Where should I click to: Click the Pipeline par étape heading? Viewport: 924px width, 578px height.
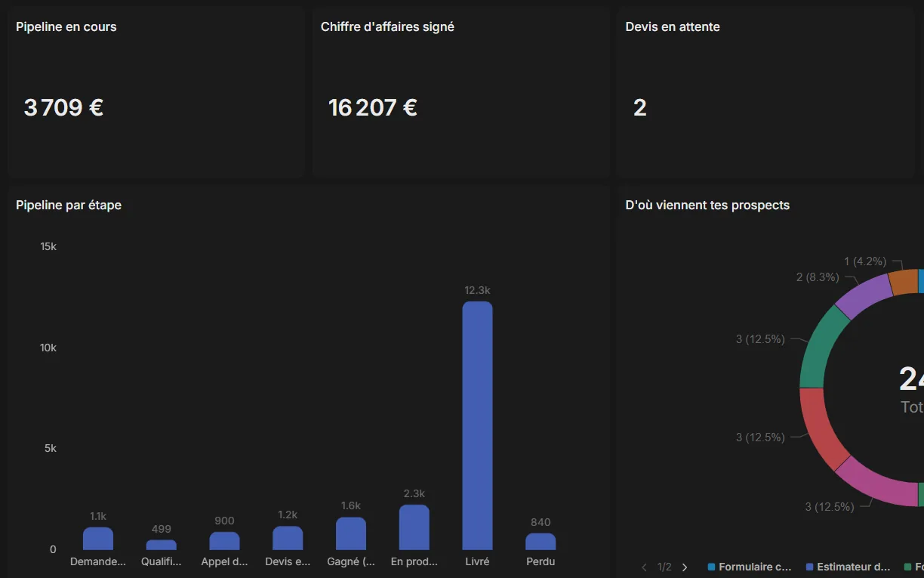point(69,205)
